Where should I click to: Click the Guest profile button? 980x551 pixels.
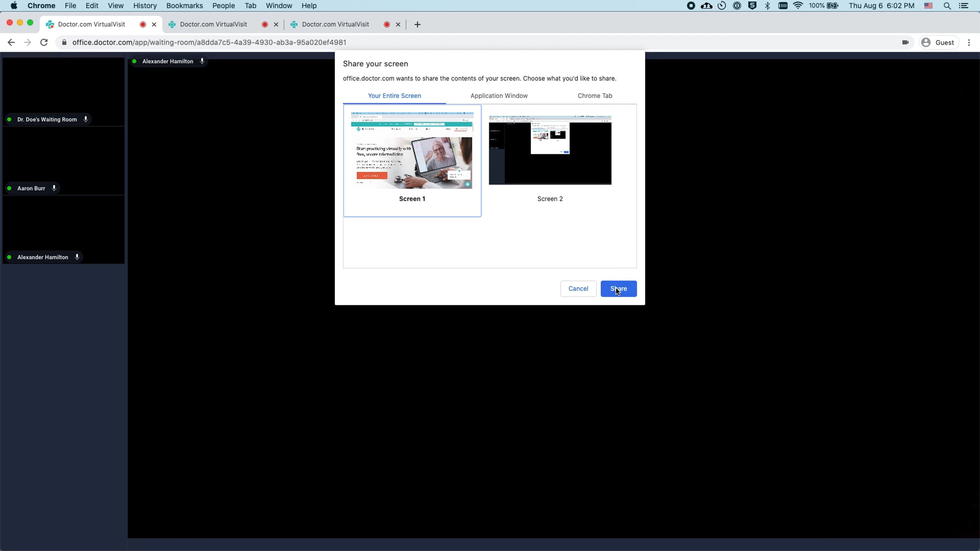tap(939, 42)
